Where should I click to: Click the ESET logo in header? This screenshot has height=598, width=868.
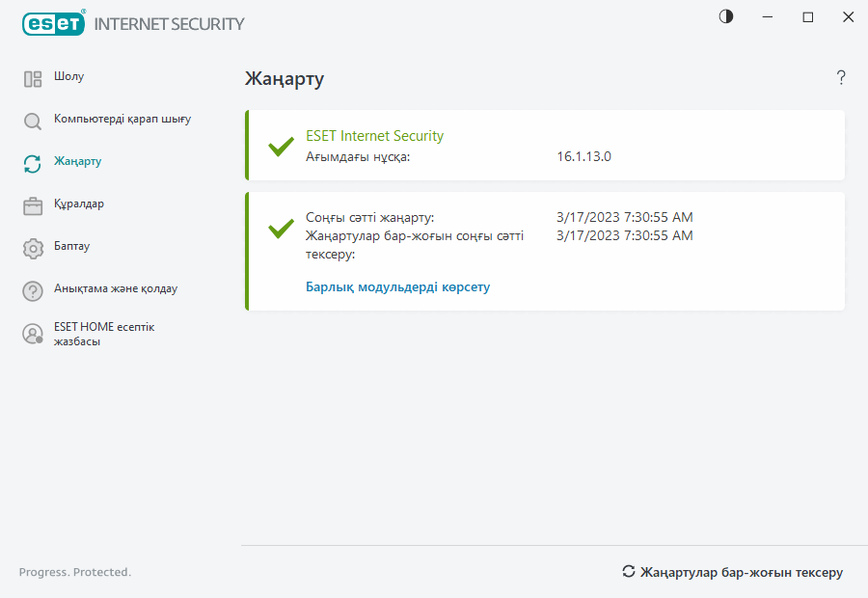point(53,23)
